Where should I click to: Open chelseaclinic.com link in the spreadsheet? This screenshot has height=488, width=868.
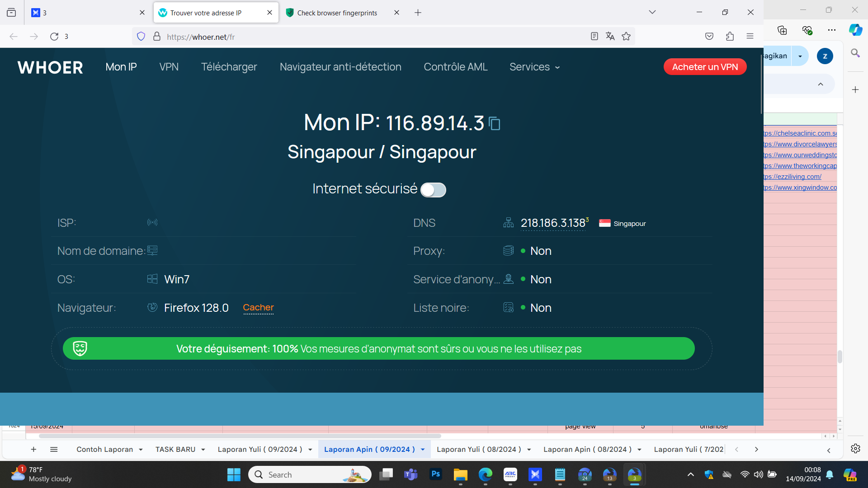pos(800,133)
